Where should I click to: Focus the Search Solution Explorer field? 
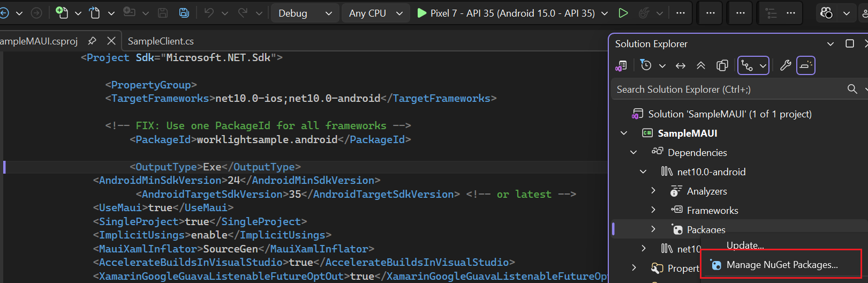tap(729, 90)
